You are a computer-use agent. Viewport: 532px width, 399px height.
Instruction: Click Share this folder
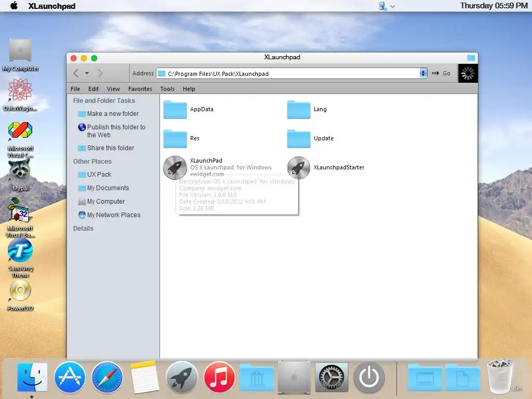pyautogui.click(x=106, y=148)
